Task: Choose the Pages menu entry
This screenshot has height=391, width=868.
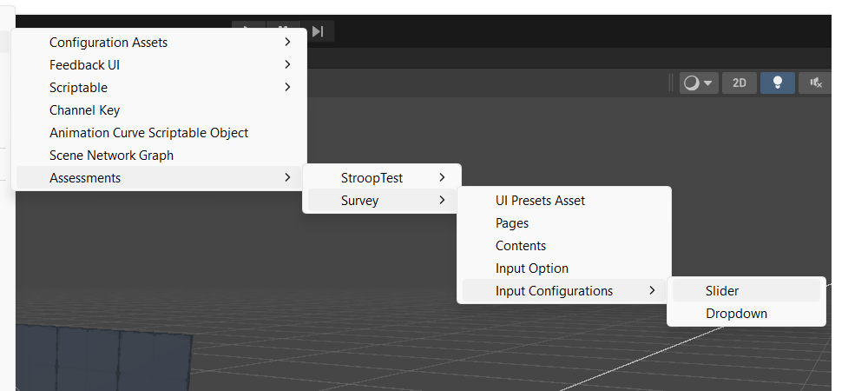Action: click(x=564, y=223)
